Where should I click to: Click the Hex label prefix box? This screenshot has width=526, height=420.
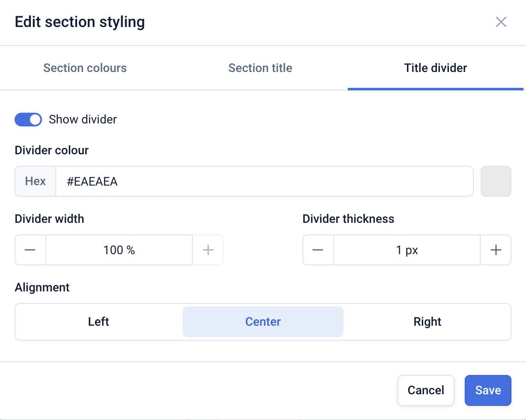36,181
